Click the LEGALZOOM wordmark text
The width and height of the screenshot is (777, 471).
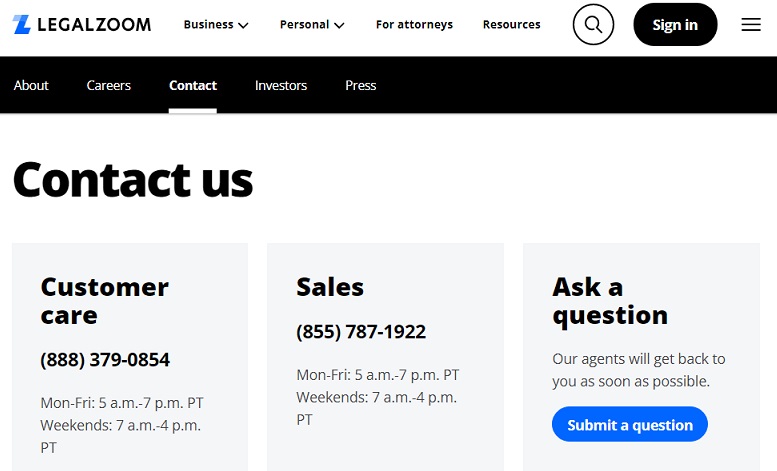[94, 25]
